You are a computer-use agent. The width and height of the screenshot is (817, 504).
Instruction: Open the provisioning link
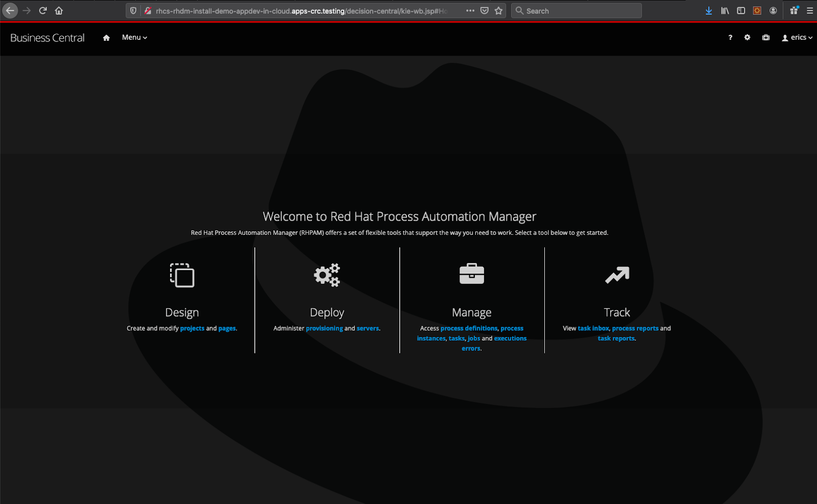tap(324, 328)
